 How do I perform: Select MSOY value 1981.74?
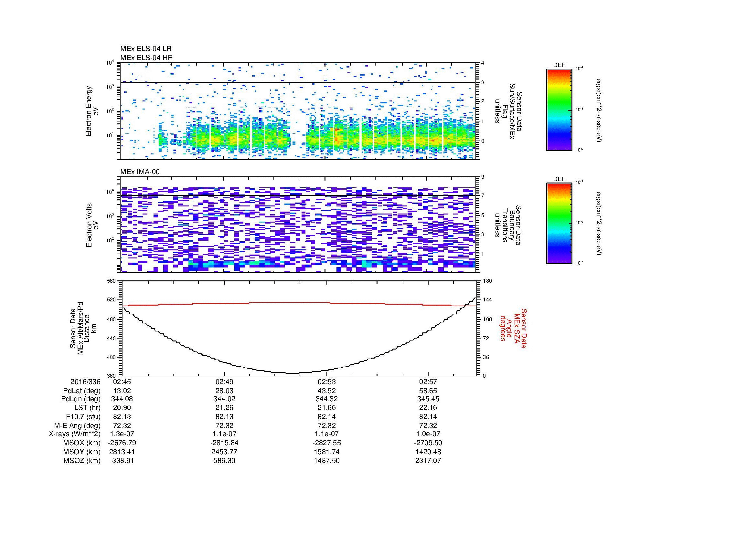click(326, 452)
